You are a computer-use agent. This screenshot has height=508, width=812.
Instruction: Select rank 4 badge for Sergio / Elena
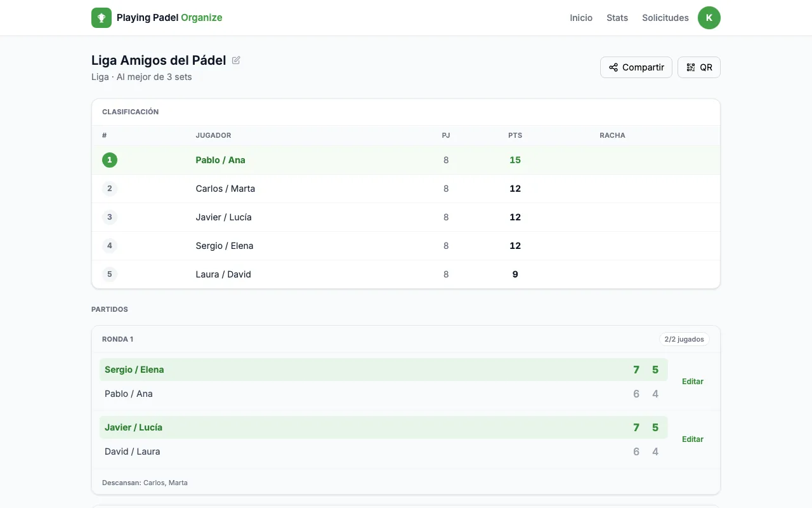(x=110, y=246)
